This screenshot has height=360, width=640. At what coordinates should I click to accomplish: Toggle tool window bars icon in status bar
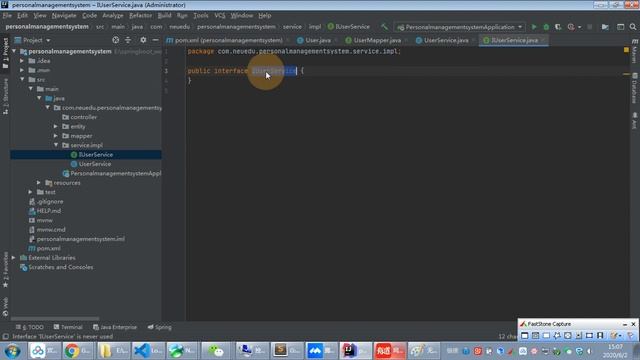(5, 336)
